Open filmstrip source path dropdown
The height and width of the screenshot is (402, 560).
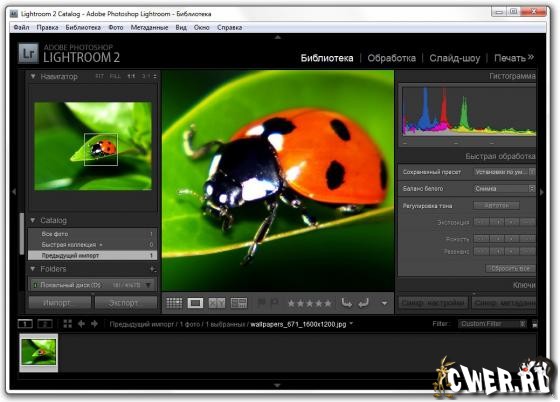tap(351, 324)
